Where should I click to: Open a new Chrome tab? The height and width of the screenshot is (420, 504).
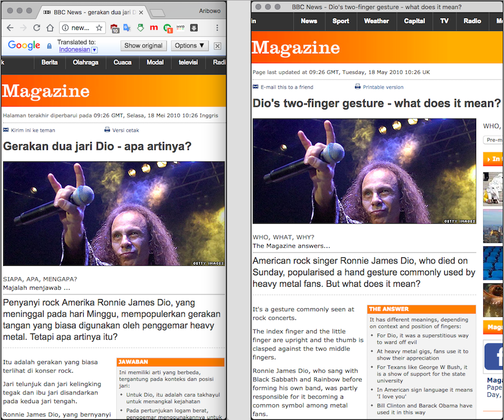click(157, 13)
